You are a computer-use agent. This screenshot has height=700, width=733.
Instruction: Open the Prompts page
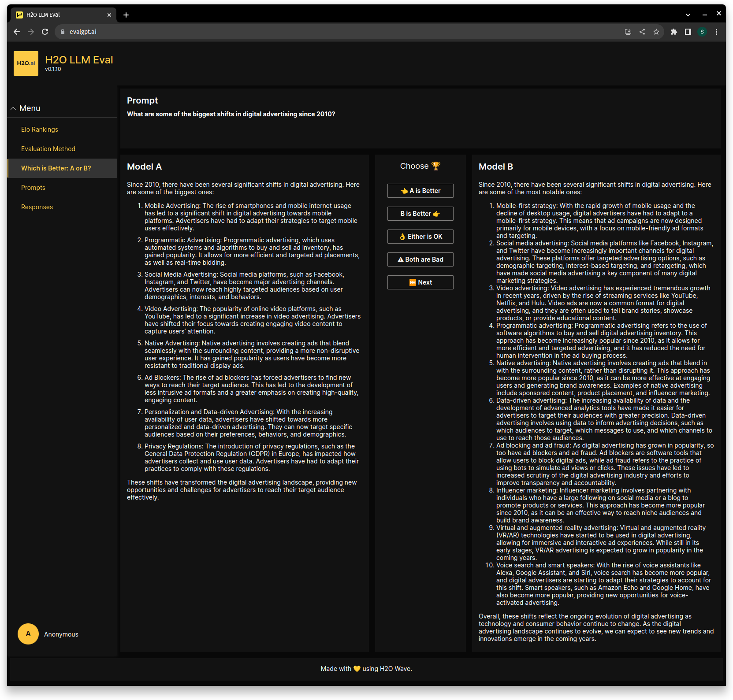pyautogui.click(x=33, y=188)
